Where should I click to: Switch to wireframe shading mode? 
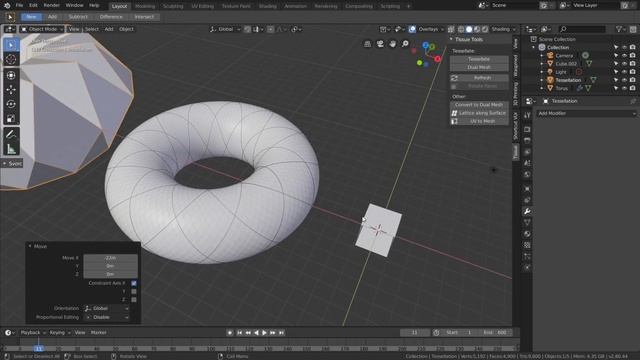[x=461, y=29]
